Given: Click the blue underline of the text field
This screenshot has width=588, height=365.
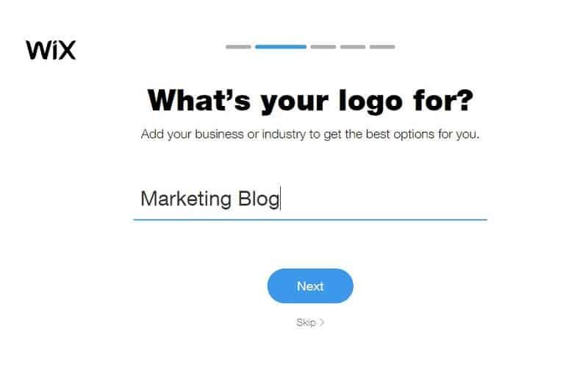Looking at the screenshot, I should (x=310, y=220).
